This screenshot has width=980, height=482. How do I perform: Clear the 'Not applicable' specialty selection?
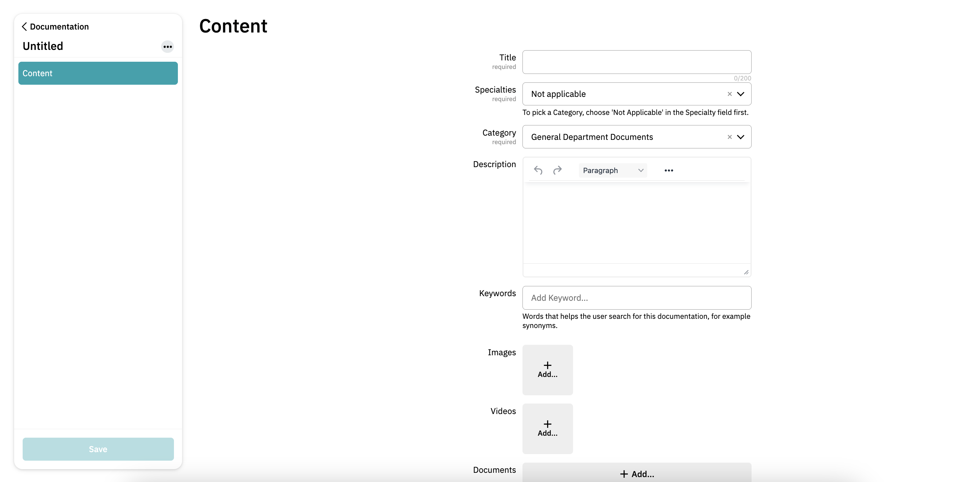(x=729, y=94)
